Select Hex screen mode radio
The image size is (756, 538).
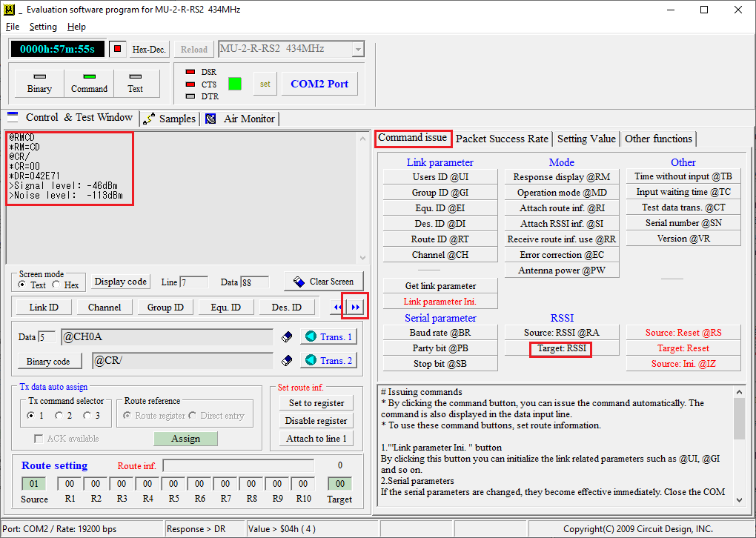coord(56,285)
